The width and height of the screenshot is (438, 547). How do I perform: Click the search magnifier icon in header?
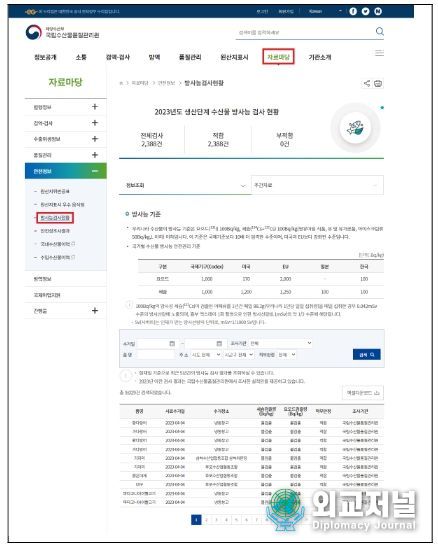click(x=379, y=32)
